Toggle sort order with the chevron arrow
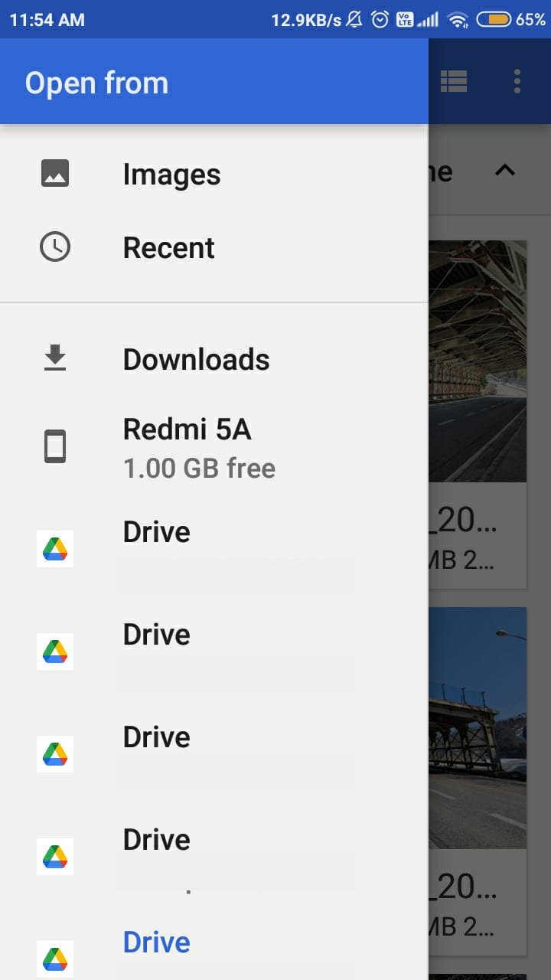Image resolution: width=551 pixels, height=980 pixels. point(505,171)
